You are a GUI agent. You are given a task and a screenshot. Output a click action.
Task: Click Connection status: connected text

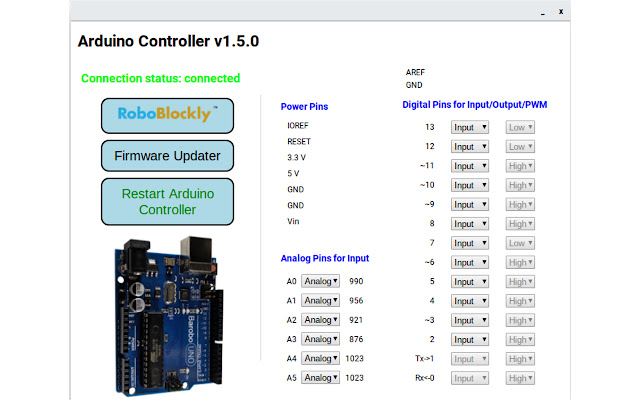(x=160, y=78)
